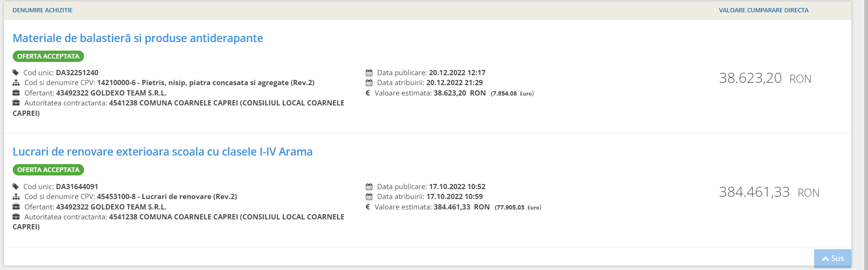Image resolution: width=868 pixels, height=270 pixels.
Task: Click the DENUMIRE ACHIZITIE column header
Action: click(43, 10)
